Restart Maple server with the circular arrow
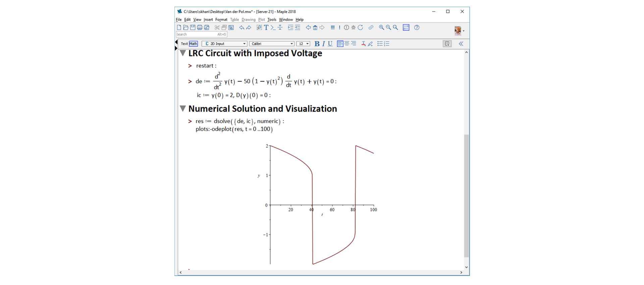The height and width of the screenshot is (285, 644). coord(360,27)
